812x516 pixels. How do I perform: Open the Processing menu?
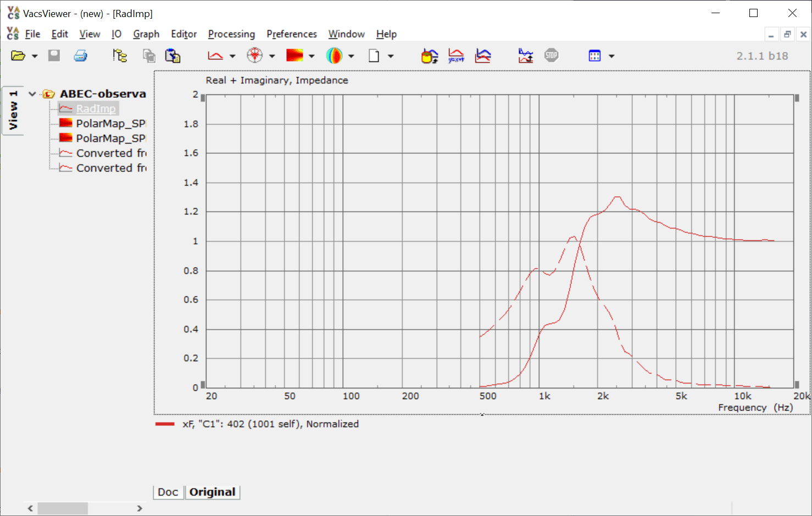pyautogui.click(x=231, y=34)
